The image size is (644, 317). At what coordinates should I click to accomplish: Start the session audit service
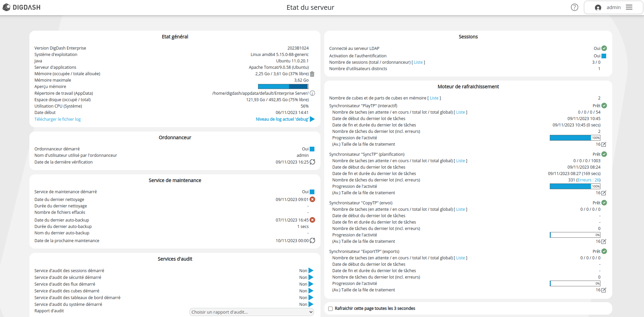311,271
